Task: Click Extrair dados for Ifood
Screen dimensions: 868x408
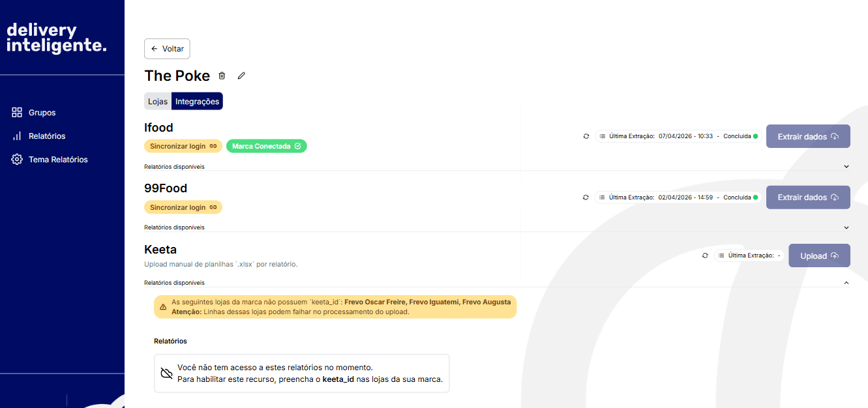Action: [808, 137]
